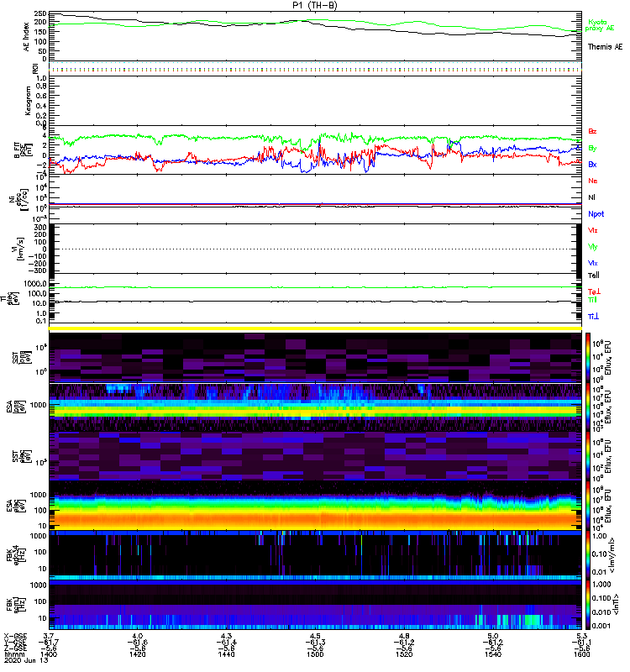Click the B_FIT GSE [nT] axis label
This screenshot has width=630, height=672.
pyautogui.click(x=23, y=150)
